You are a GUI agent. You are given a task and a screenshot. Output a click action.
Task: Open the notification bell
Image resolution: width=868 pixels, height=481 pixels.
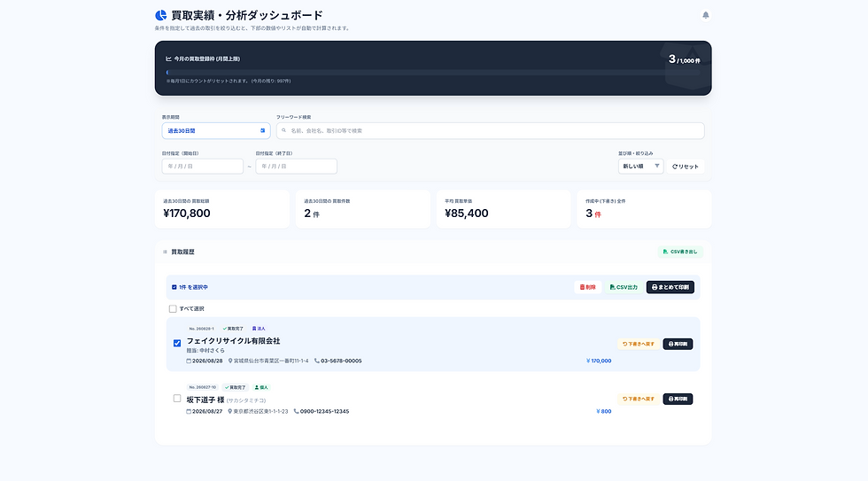coord(705,15)
